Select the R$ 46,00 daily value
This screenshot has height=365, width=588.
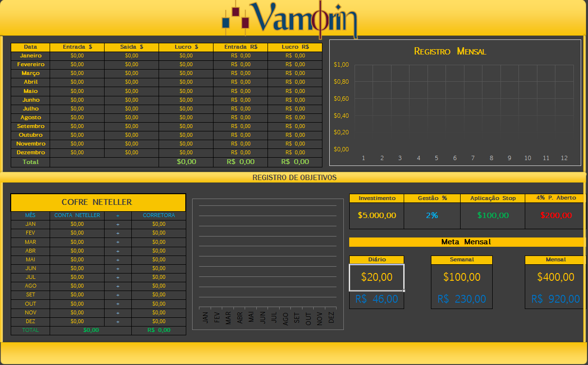[x=377, y=299]
